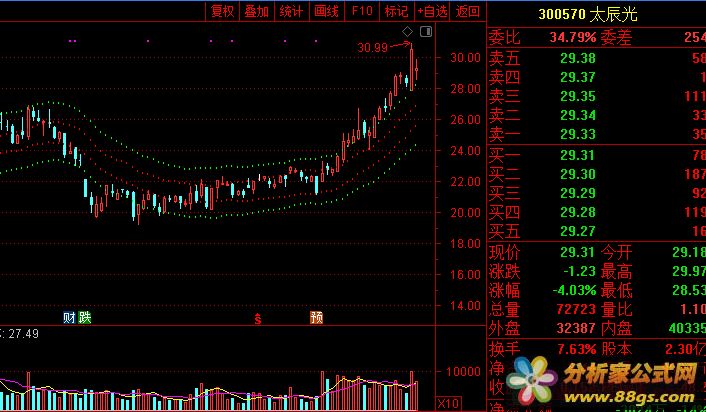Click the 涨幅 value -4.03%
Viewport: 706px width, 412px height.
coord(574,290)
